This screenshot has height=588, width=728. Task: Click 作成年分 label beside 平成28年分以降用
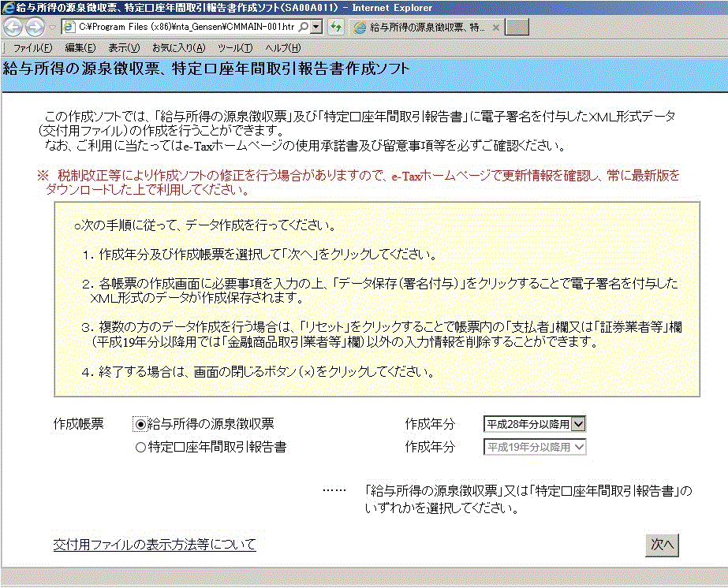pyautogui.click(x=430, y=424)
